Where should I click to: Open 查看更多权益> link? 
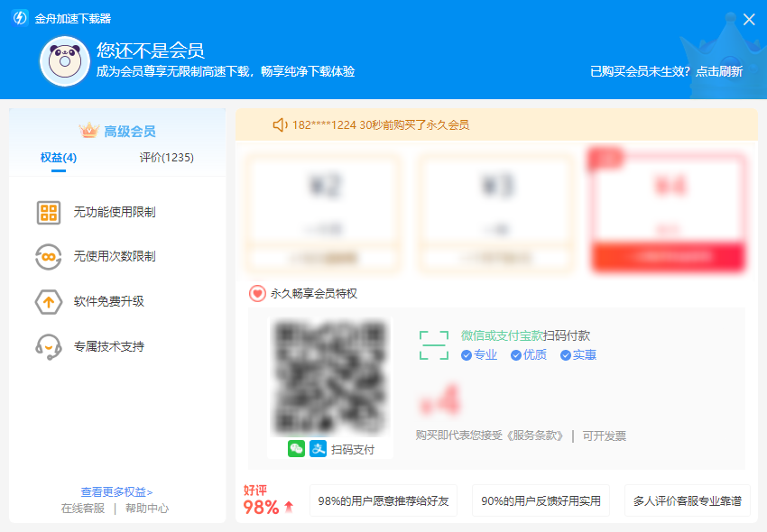[x=116, y=491]
